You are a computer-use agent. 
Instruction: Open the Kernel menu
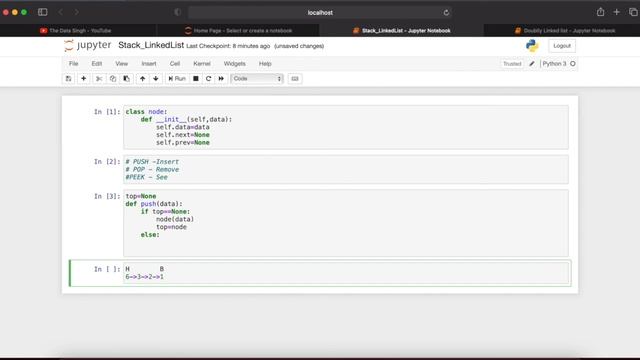pos(202,64)
